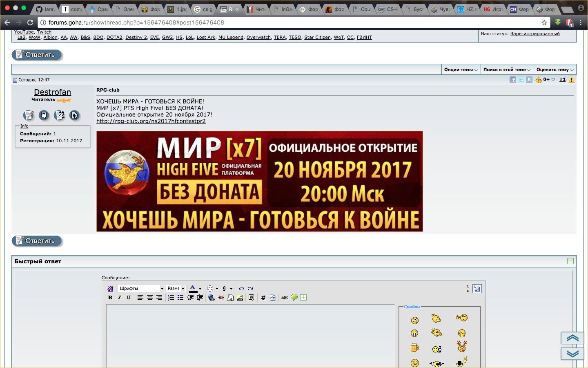588x368 pixels.
Task: Open Поиск в этой теме menu
Action: 507,70
